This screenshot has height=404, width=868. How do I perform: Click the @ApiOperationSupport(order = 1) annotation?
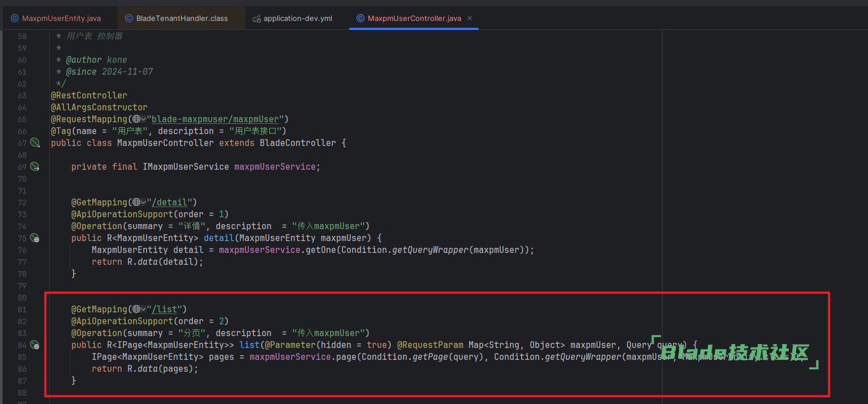click(x=150, y=214)
